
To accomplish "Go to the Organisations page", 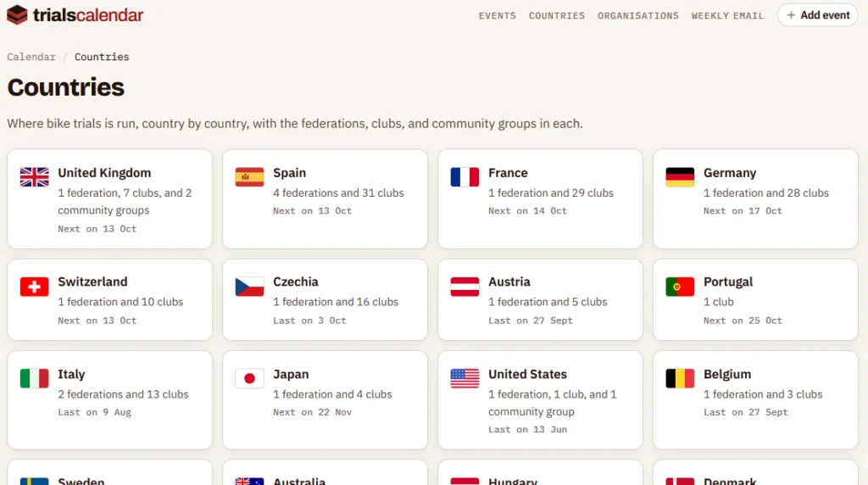I will 637,15.
